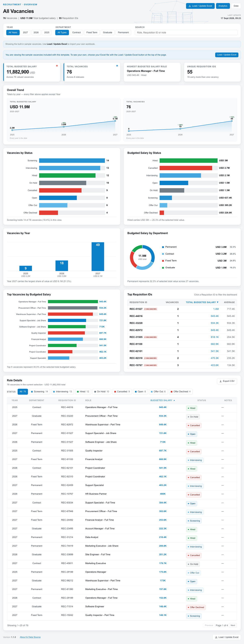Filter roles by Offer Out 6 status
Screen dimensions: 244x644
coord(158,392)
